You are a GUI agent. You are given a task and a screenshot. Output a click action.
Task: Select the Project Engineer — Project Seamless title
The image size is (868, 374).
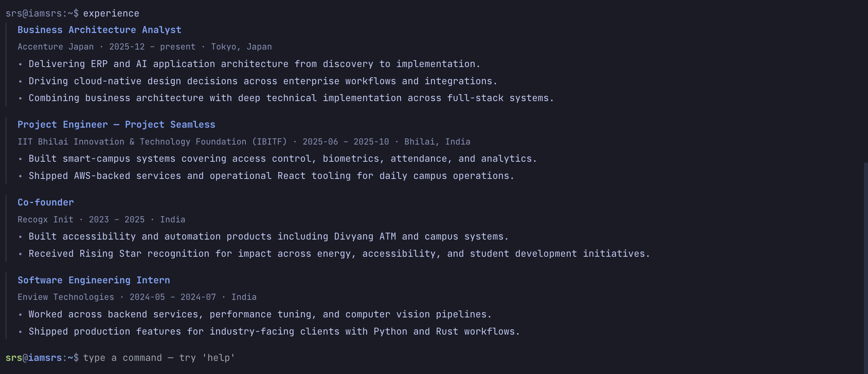tap(116, 125)
